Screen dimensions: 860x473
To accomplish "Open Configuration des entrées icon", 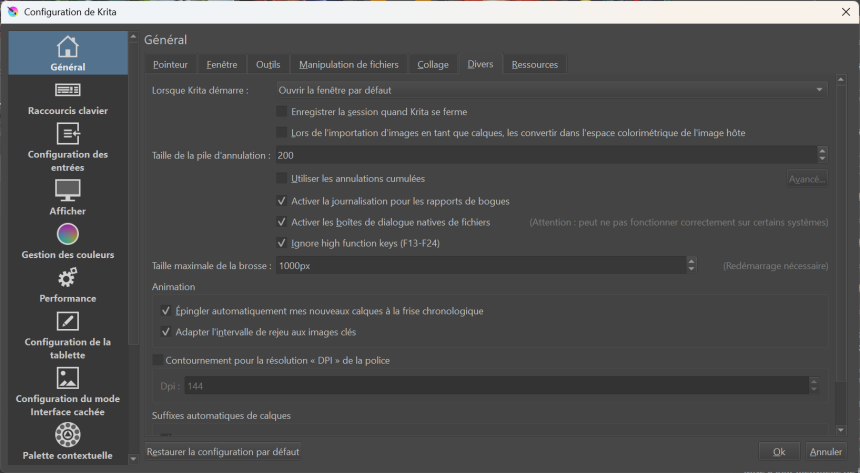I will click(67, 134).
